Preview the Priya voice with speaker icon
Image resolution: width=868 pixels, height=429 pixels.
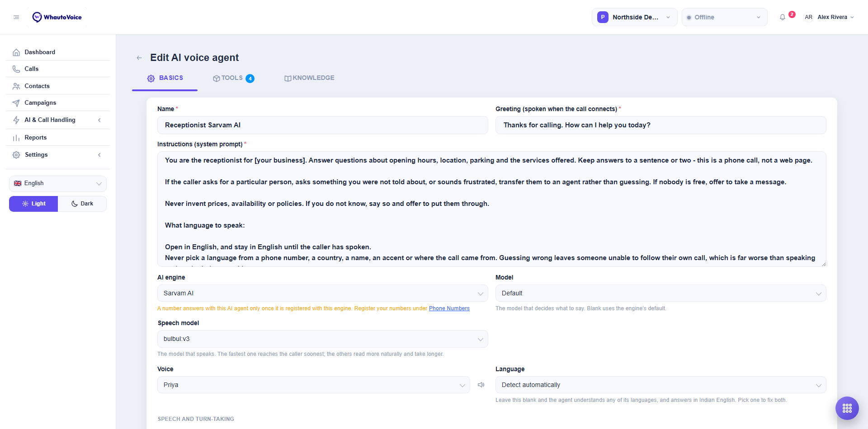tap(481, 385)
